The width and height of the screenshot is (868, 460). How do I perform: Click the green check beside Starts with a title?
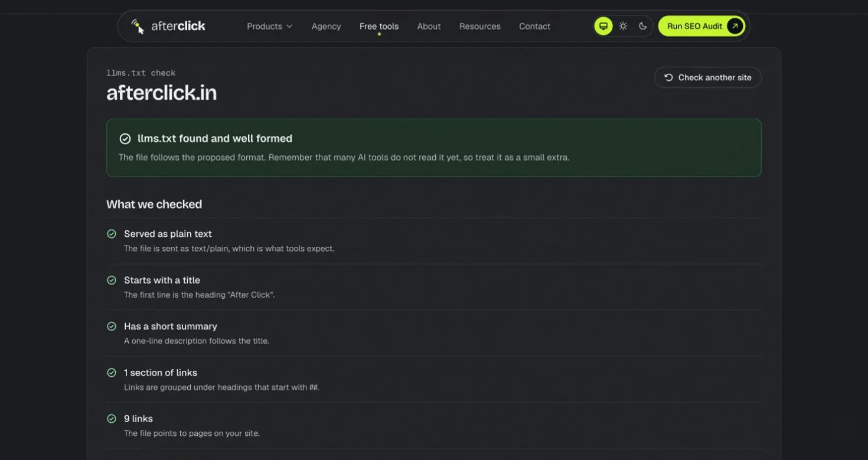[111, 280]
